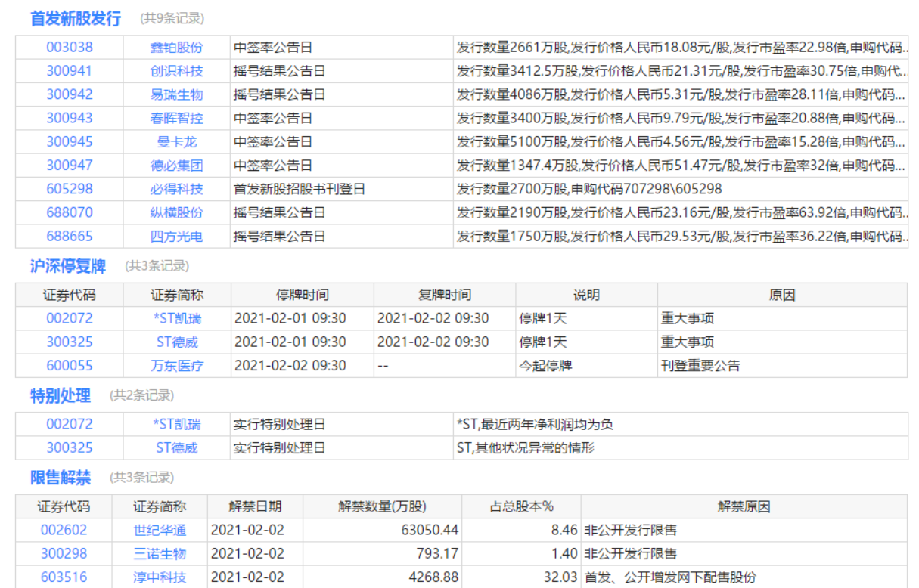Click the 沪深停复牌 section heading
The width and height of the screenshot is (919, 588).
(x=68, y=266)
